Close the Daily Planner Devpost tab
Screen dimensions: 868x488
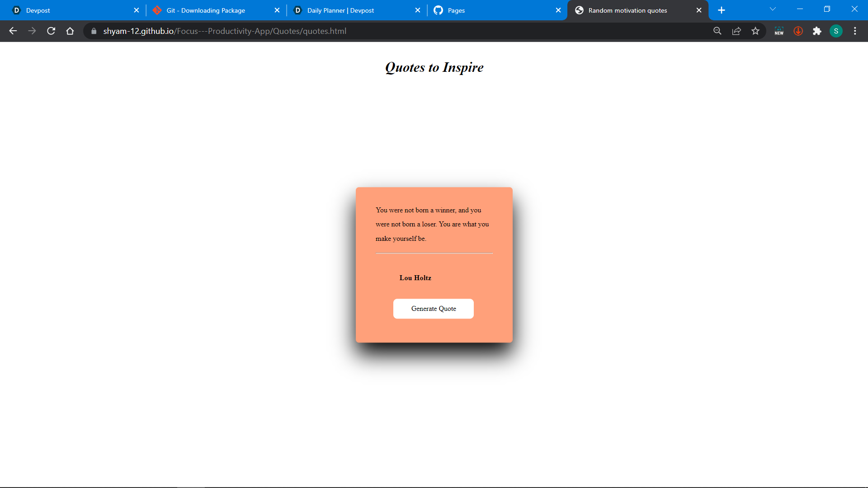(x=417, y=10)
